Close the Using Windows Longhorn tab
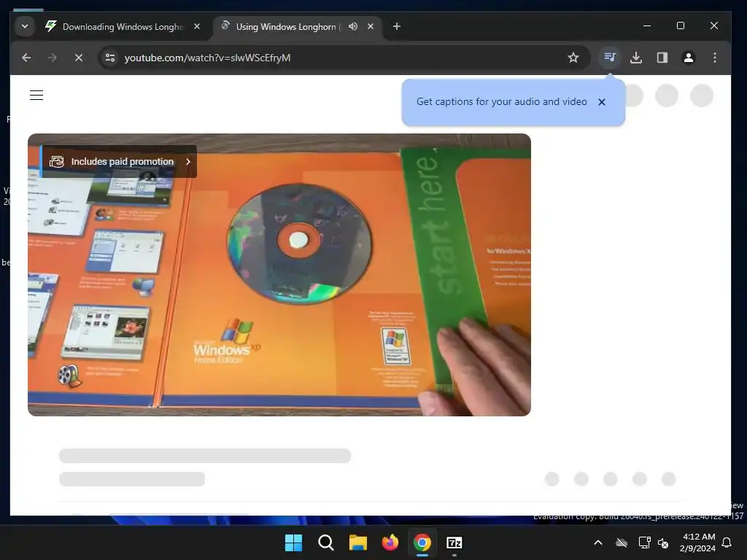This screenshot has height=560, width=747. click(371, 27)
